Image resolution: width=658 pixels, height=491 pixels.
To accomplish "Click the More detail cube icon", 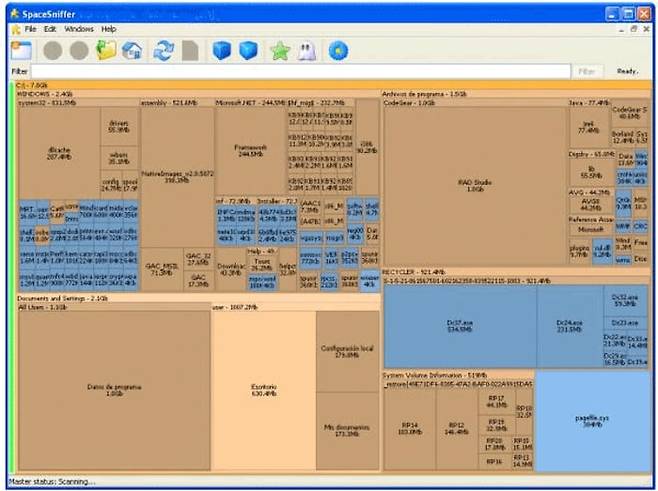I will [x=248, y=50].
